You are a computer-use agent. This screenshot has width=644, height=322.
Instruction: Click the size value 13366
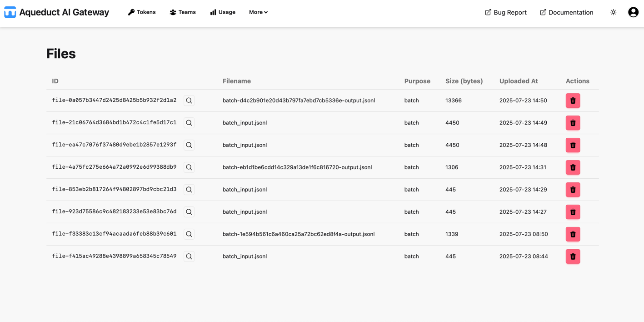pyautogui.click(x=454, y=101)
